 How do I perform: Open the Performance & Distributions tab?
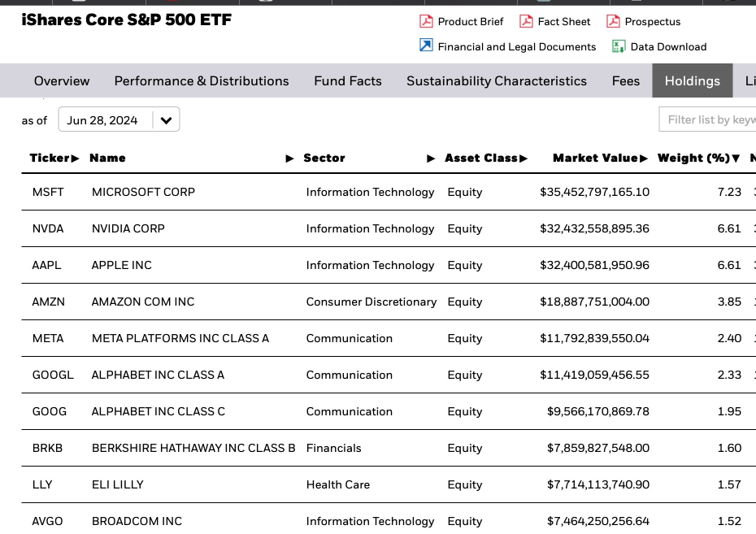[x=202, y=81]
